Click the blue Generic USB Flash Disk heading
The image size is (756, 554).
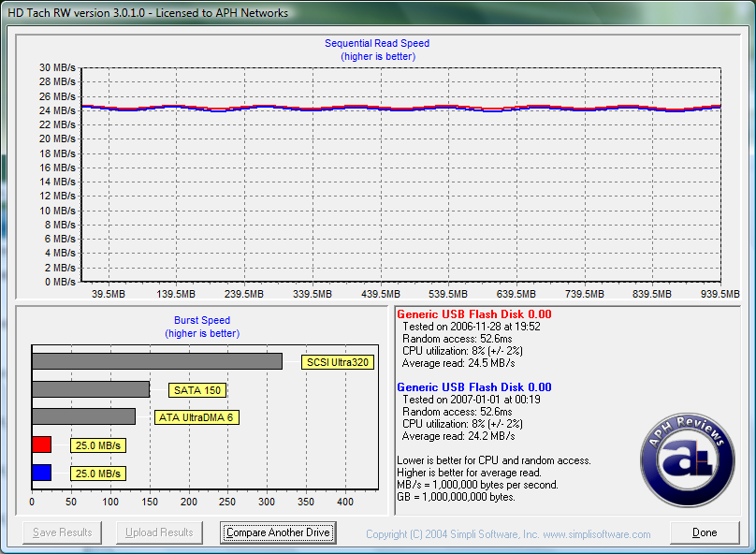point(473,386)
